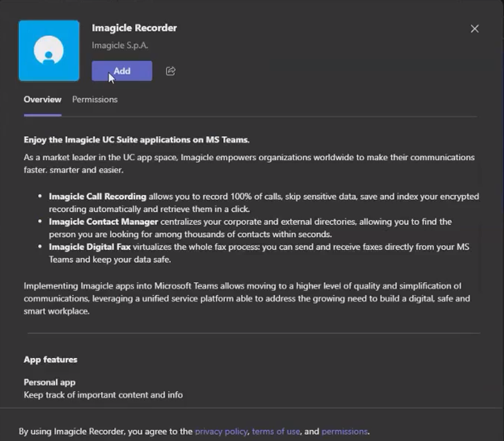
Task: Open the terms of use link
Action: click(276, 431)
